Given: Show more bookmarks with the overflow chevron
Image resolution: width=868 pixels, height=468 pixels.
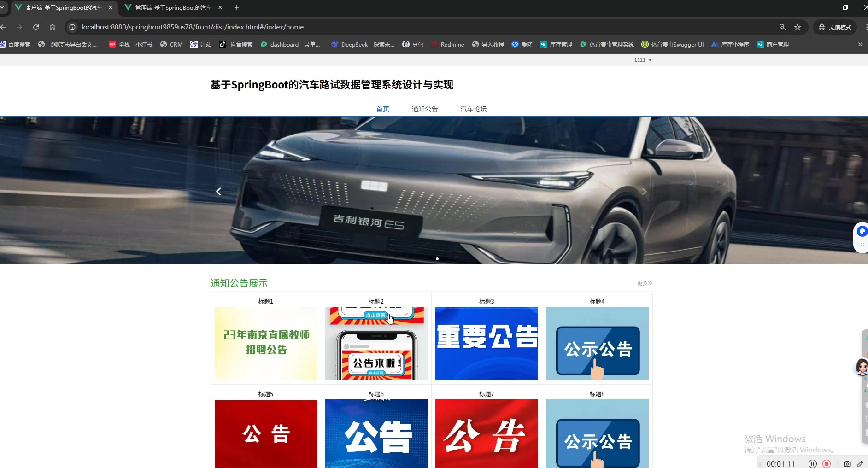Looking at the screenshot, I should point(860,45).
